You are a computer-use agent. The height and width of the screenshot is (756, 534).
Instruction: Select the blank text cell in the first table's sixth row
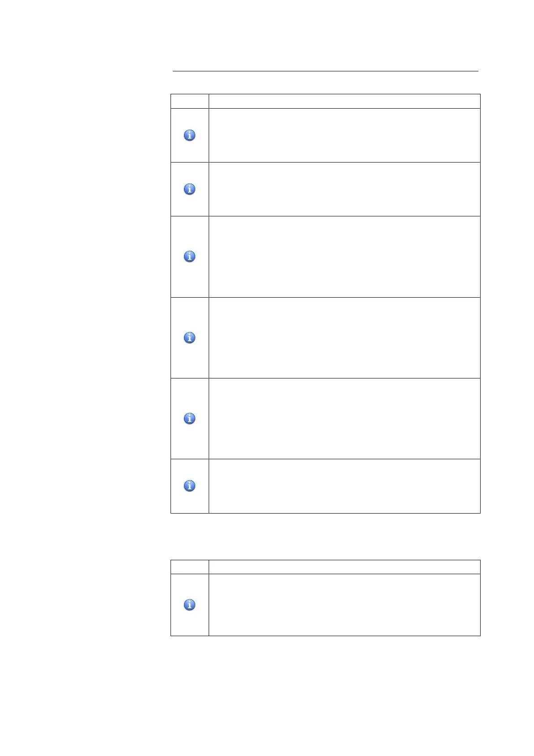click(344, 486)
